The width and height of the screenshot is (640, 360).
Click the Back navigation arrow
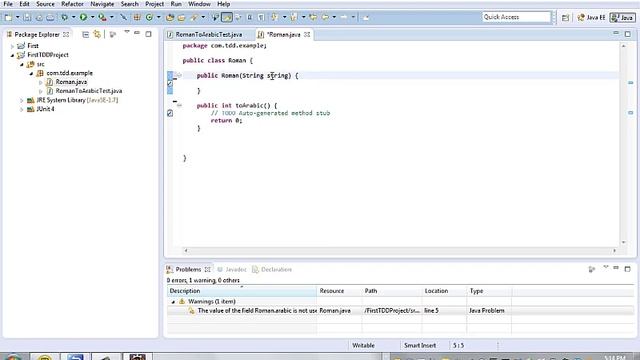coord(325,17)
